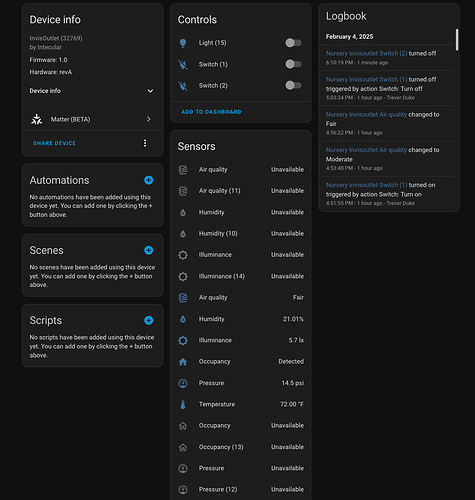Image resolution: width=475 pixels, height=500 pixels.
Task: Click the Illuminance (14) brightness icon
Action: tap(183, 276)
